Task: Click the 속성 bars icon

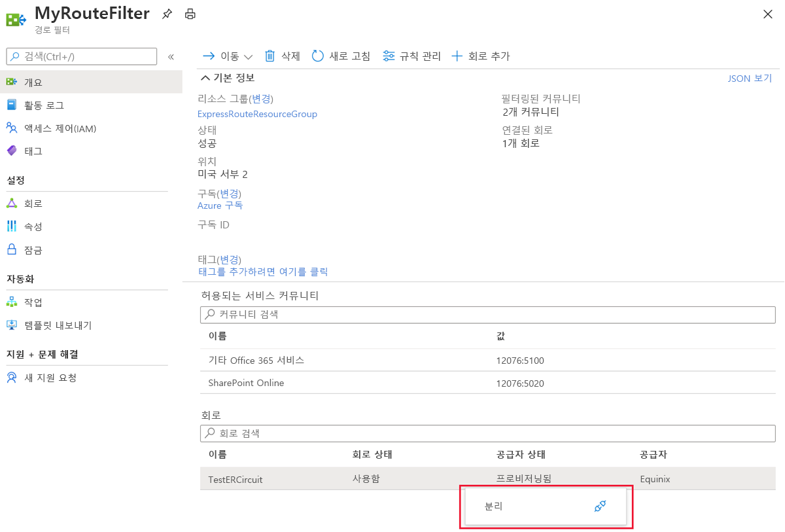Action: click(12, 226)
